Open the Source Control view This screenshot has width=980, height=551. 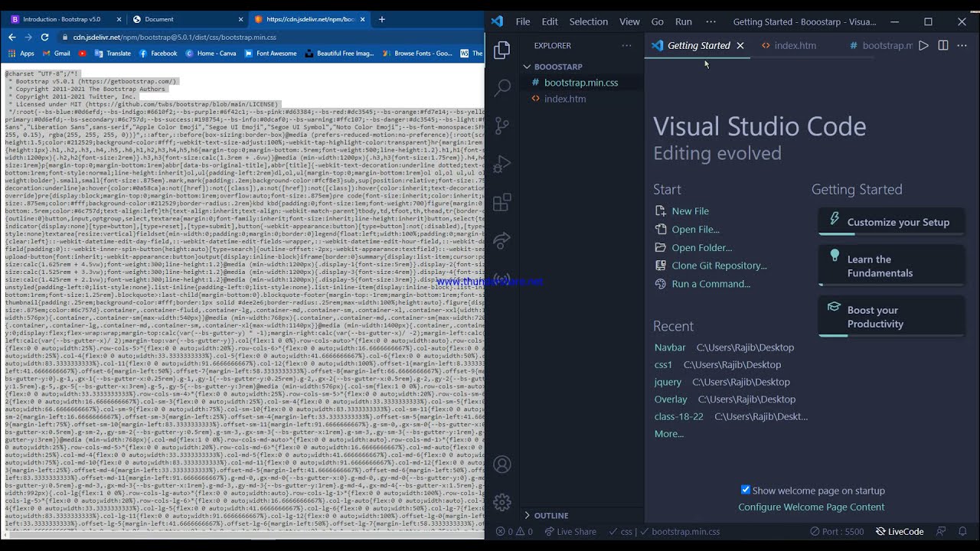coord(502,126)
